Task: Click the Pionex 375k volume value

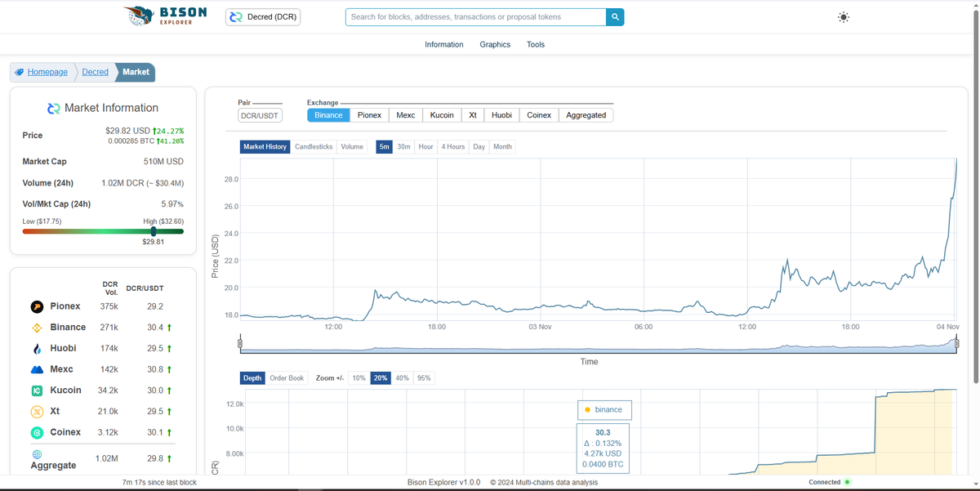Action: [x=109, y=306]
